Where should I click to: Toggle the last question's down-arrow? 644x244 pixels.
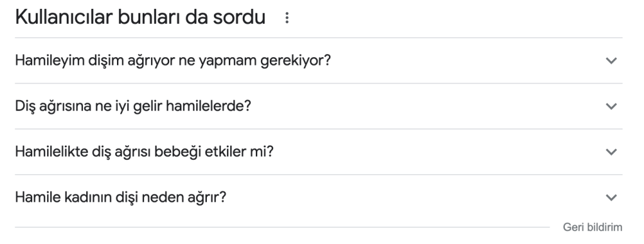(611, 197)
